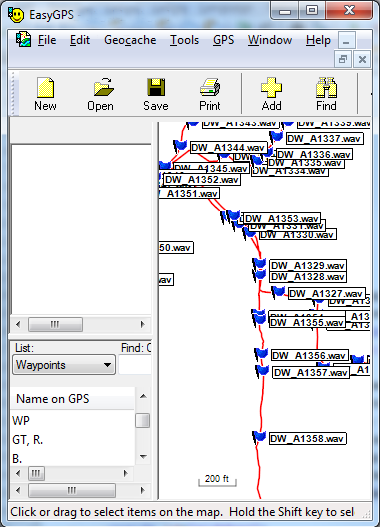This screenshot has height=527, width=380.
Task: Select waypoint flag next to DW_A1327.wav
Action: 278,292
